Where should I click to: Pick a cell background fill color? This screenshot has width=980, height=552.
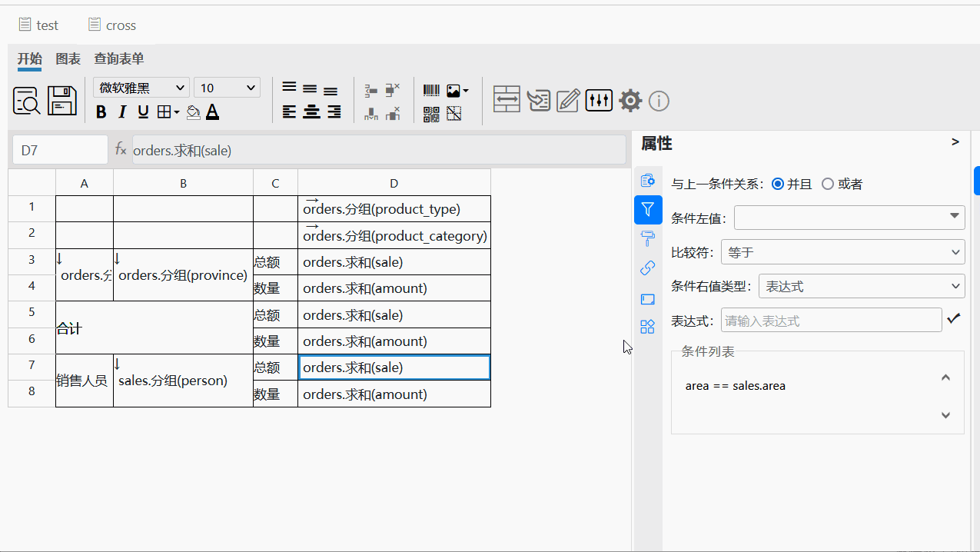point(193,112)
